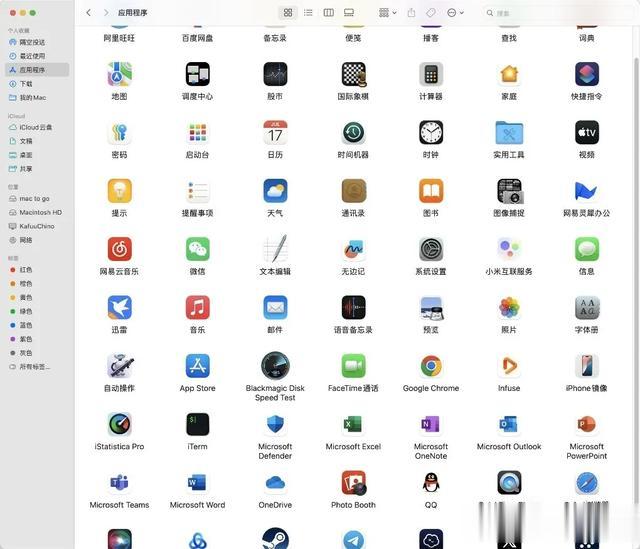640x549 pixels.
Task: Open iPhone Mirroring (iPhone镜像) icon
Action: [x=587, y=366]
